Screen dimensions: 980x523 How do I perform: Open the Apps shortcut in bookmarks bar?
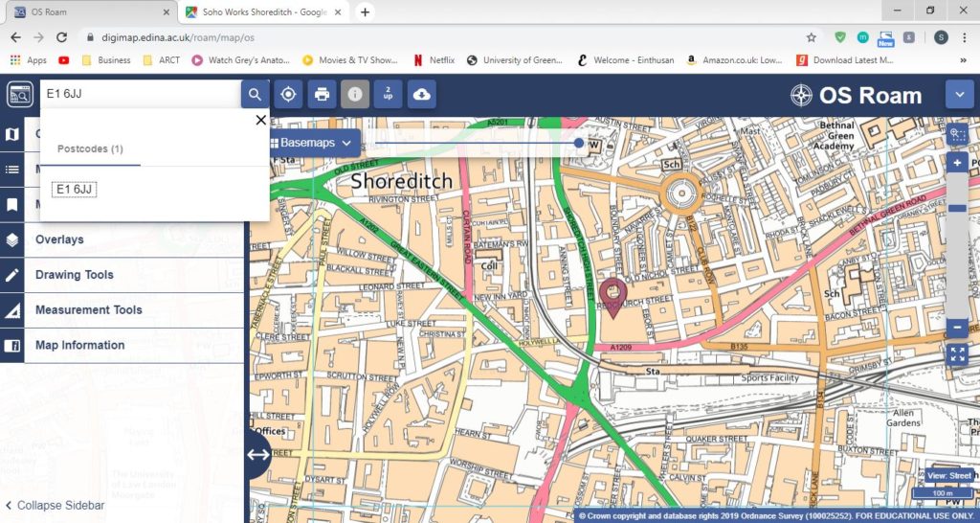28,60
